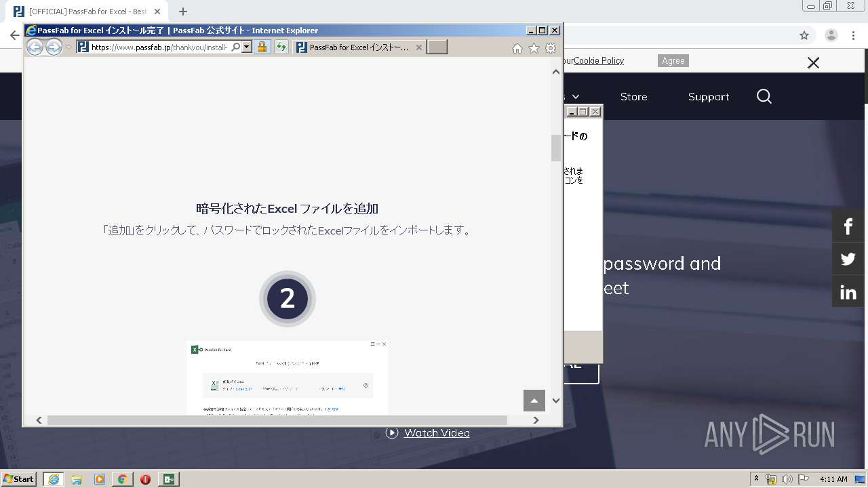Open a new blank IE tab

coord(437,47)
